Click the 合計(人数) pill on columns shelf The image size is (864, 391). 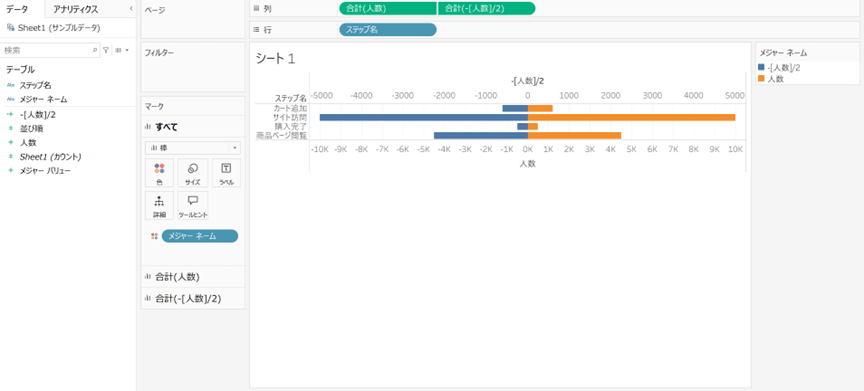tap(388, 8)
